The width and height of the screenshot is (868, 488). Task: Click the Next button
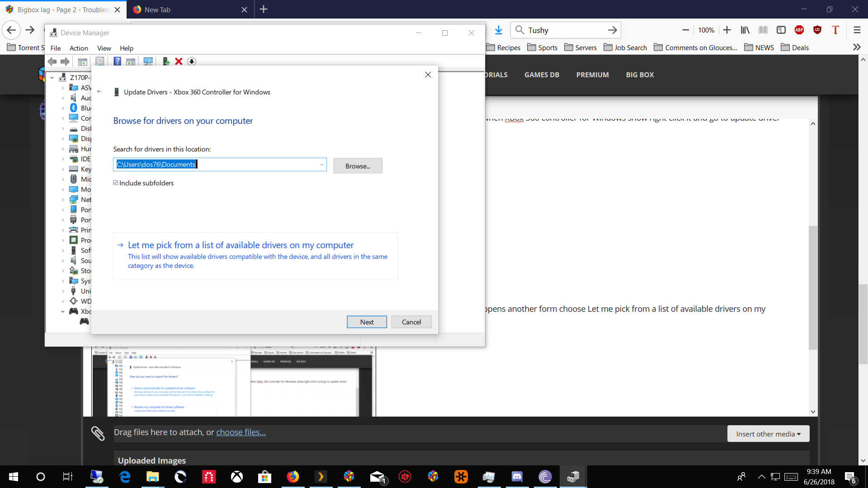[366, 322]
